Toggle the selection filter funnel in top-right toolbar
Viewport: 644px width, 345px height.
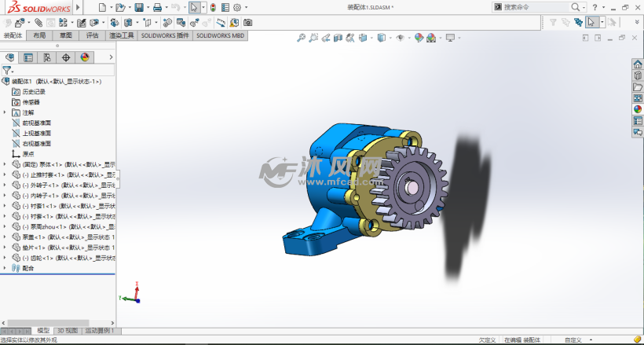pos(554,23)
